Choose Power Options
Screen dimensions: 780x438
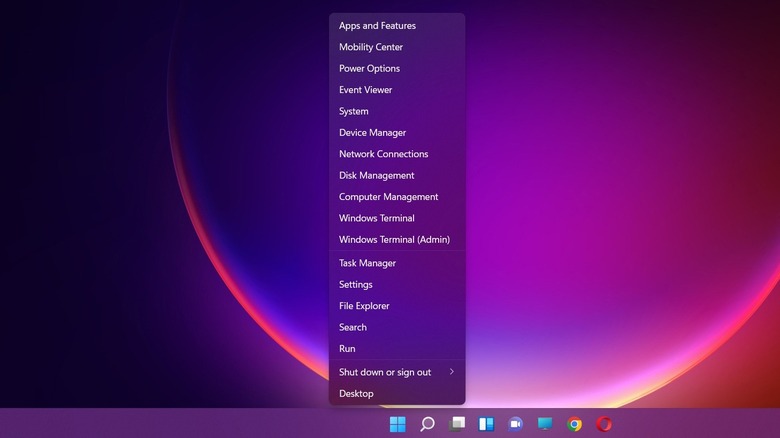pyautogui.click(x=369, y=69)
